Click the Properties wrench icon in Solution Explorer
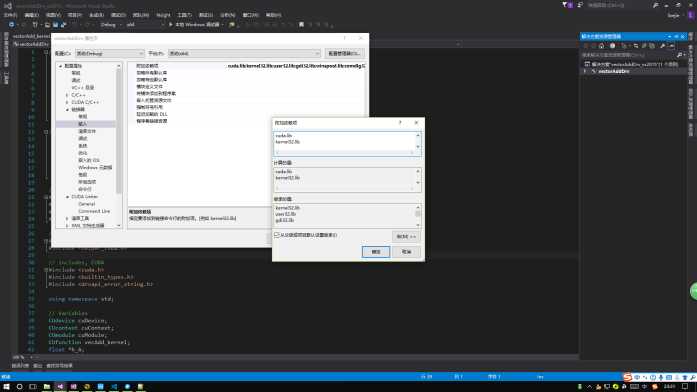 662,46
